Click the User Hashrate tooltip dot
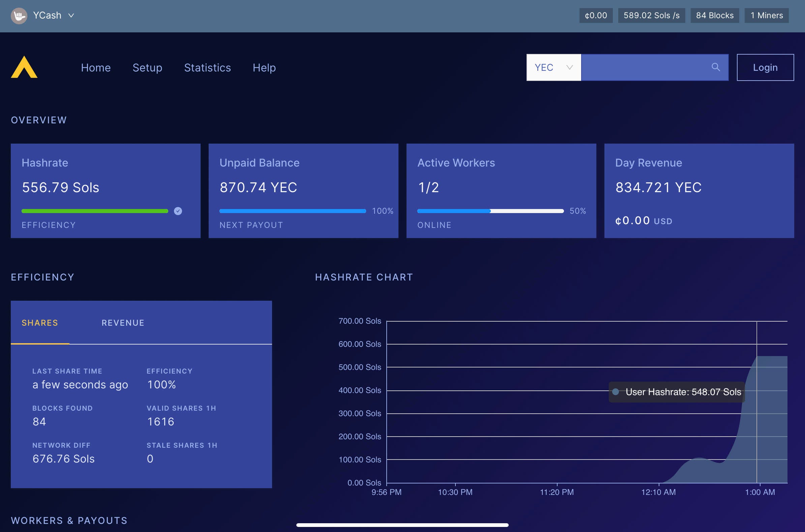The height and width of the screenshot is (532, 805). coord(615,392)
